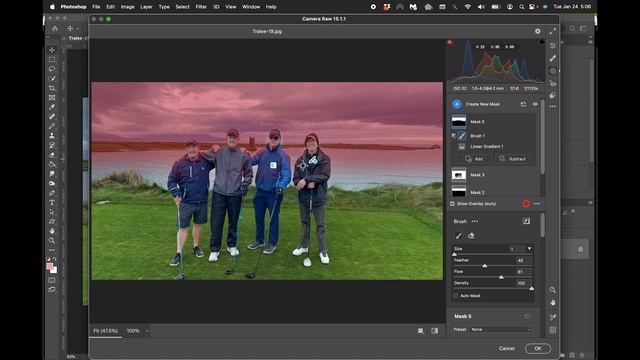Screen dimensions: 640x360
Task: Select the Frame tool
Action: coord(52,98)
